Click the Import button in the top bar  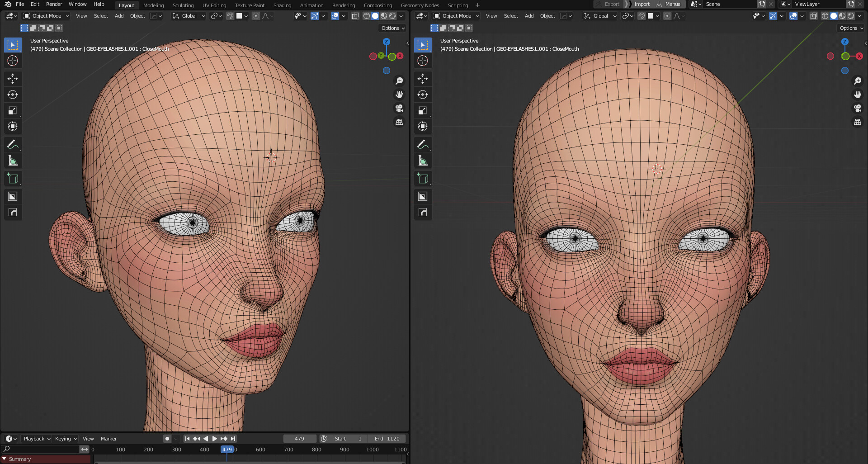pos(642,4)
